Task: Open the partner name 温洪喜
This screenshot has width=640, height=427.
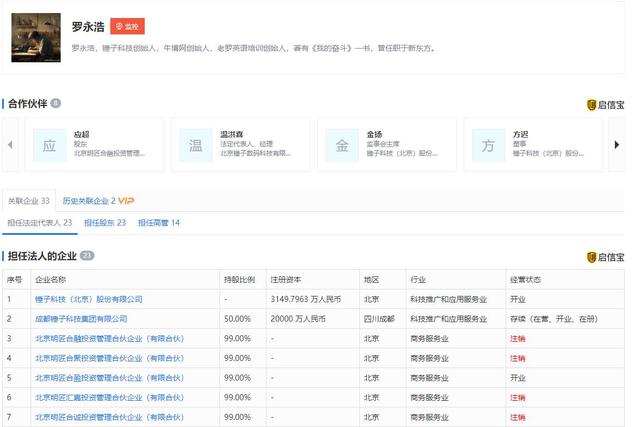Action: [x=231, y=134]
